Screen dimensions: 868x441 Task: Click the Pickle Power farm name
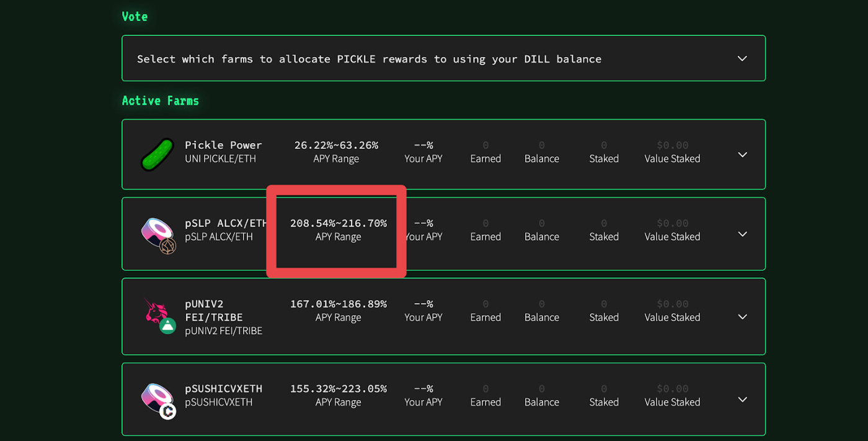coord(223,145)
